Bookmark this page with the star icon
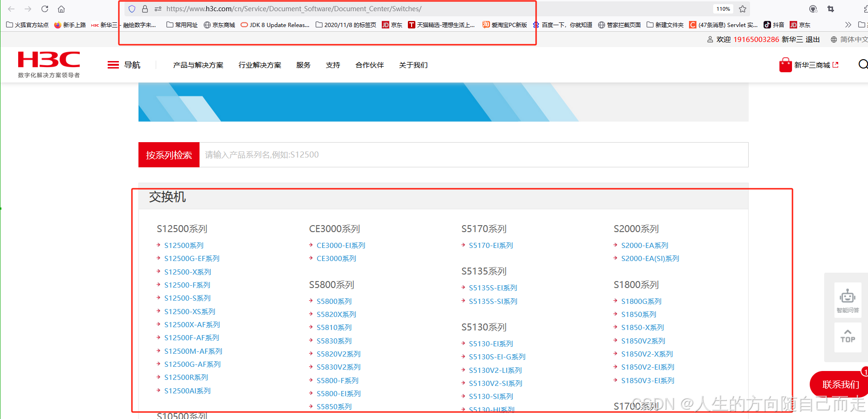This screenshot has width=868, height=419. click(x=743, y=9)
